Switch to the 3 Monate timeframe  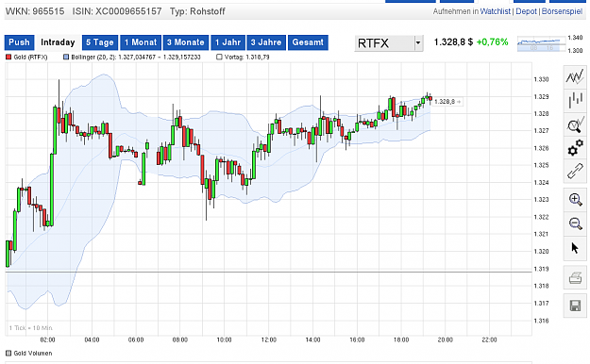pos(186,42)
